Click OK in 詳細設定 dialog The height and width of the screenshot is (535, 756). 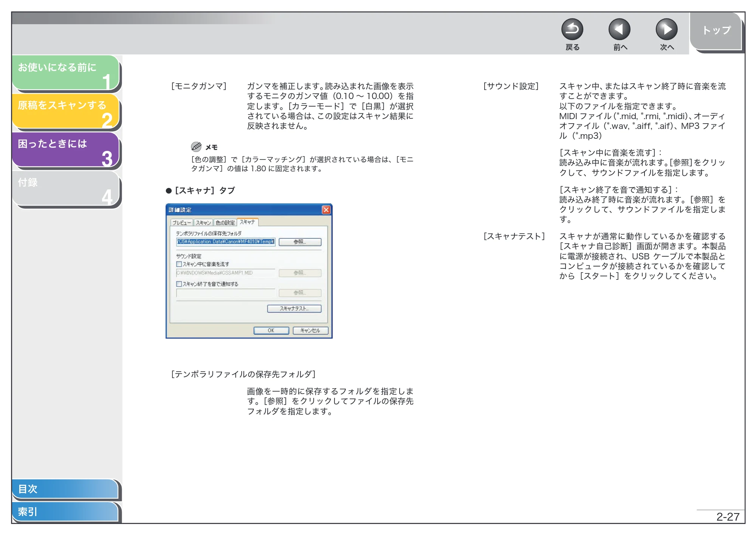coord(271,330)
